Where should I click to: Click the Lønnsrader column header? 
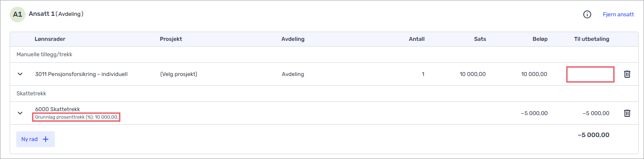(50, 39)
